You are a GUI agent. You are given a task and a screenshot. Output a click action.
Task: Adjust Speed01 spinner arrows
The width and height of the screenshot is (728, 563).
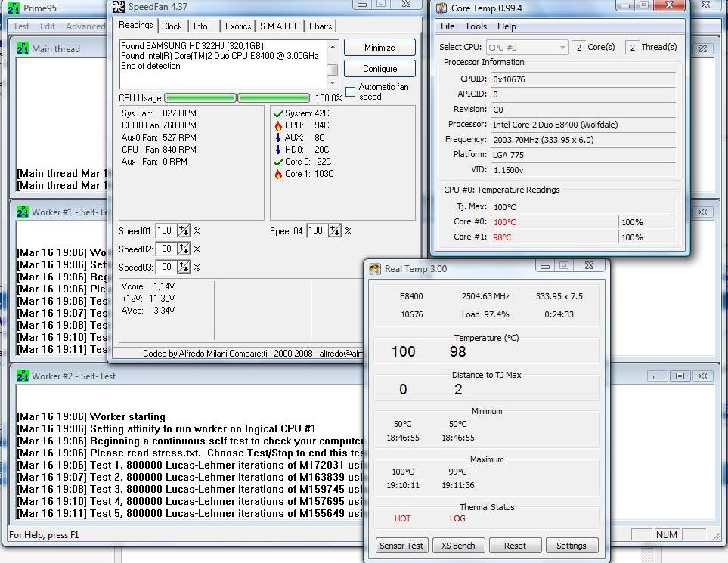[184, 230]
